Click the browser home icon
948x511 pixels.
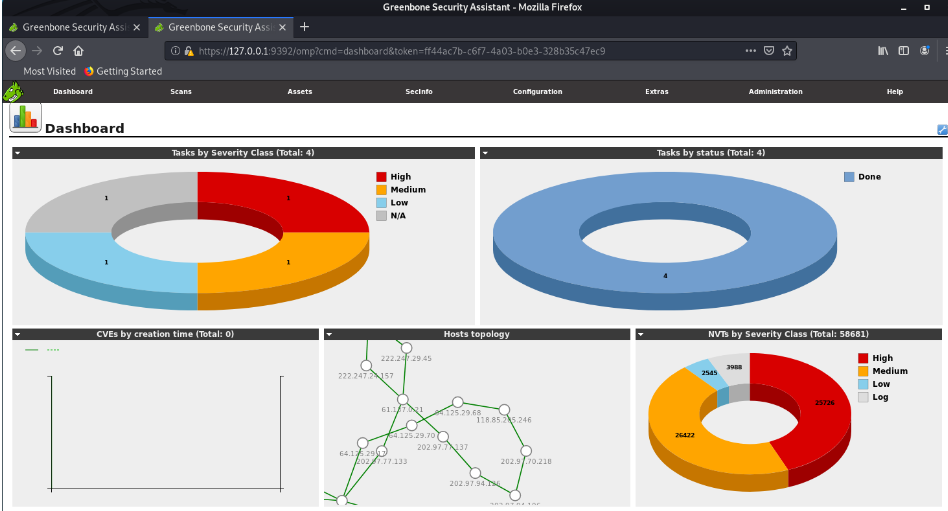[79, 51]
